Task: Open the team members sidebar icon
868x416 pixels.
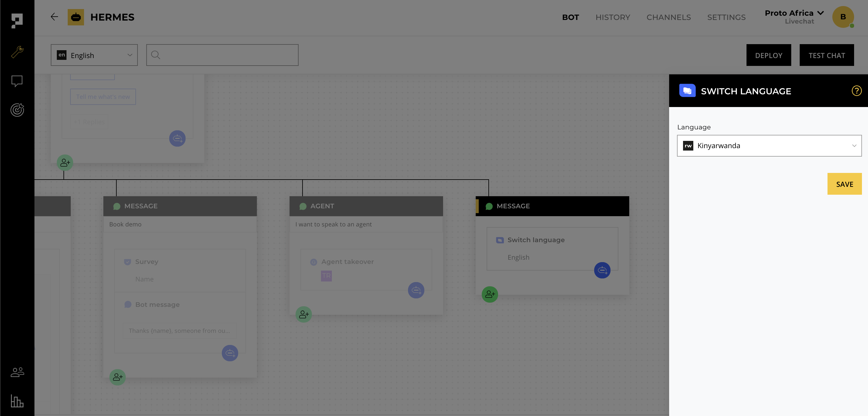Action: pyautogui.click(x=17, y=372)
